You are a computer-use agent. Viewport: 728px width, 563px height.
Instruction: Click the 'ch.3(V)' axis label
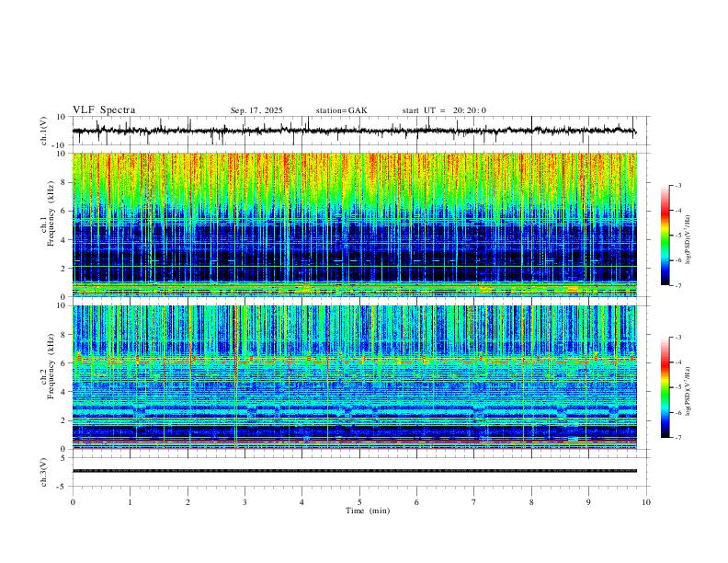tap(44, 472)
